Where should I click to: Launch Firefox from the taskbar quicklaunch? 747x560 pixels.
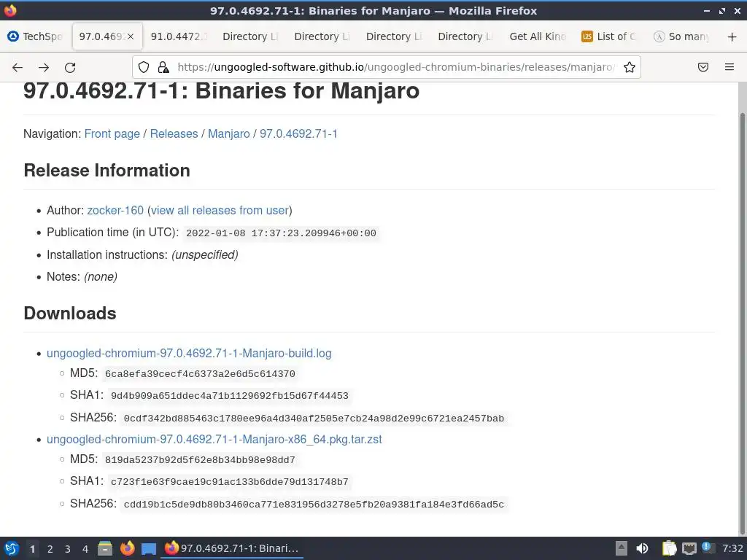(x=127, y=548)
